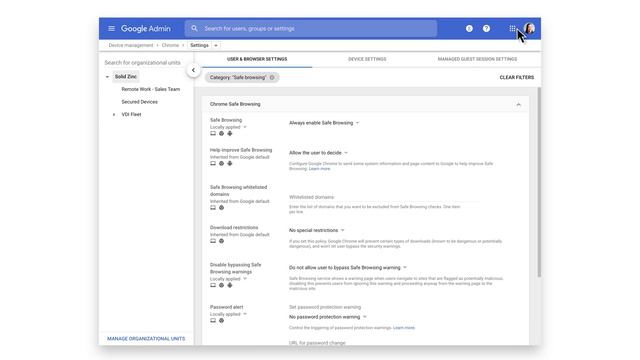Click Android icon under Safe Browsing
This screenshot has height=360, width=640.
click(x=230, y=133)
